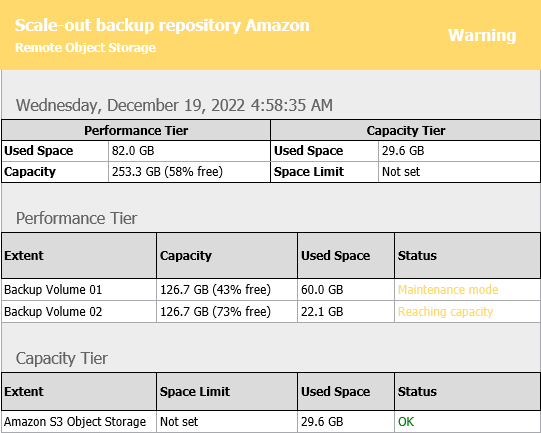Click the Reaching capacity status text
Screen dimensions: 541x433
(445, 312)
